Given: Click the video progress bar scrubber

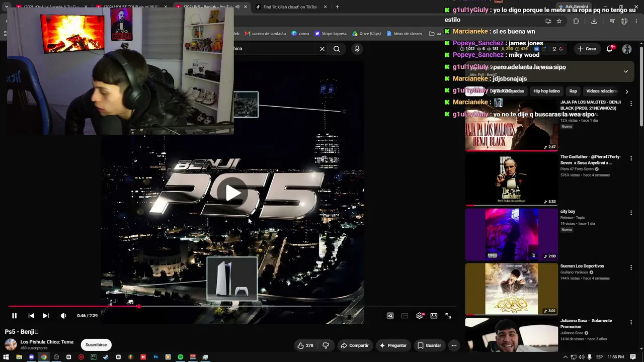Looking at the screenshot, I should pos(139,306).
